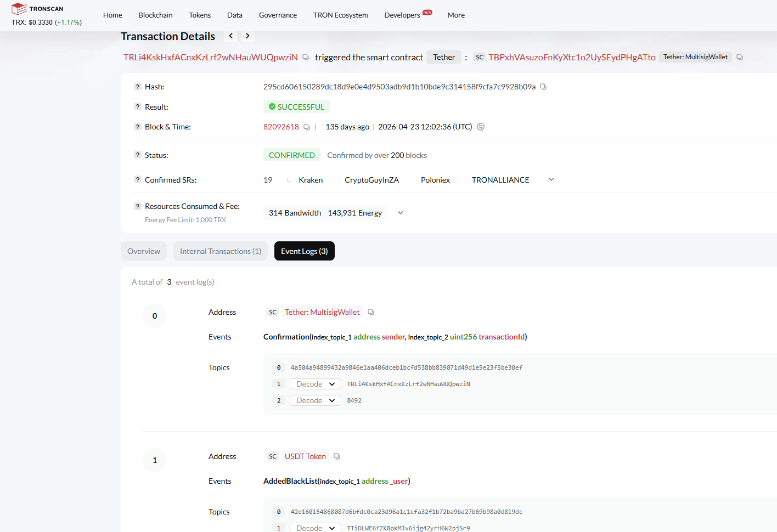Image resolution: width=777 pixels, height=532 pixels.
Task: Expand the Confirmed SRs list
Action: [x=551, y=179]
